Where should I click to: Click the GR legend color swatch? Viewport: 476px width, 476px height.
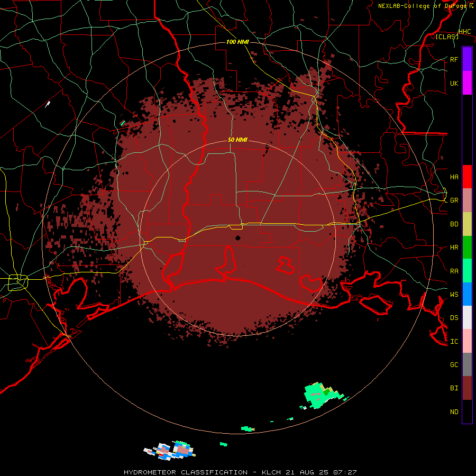click(x=467, y=200)
